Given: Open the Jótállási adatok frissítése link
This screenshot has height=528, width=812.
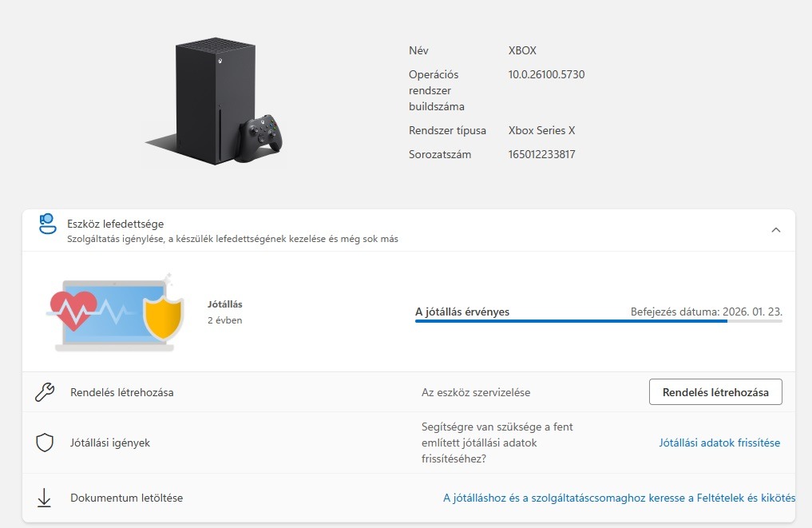Looking at the screenshot, I should pos(719,443).
